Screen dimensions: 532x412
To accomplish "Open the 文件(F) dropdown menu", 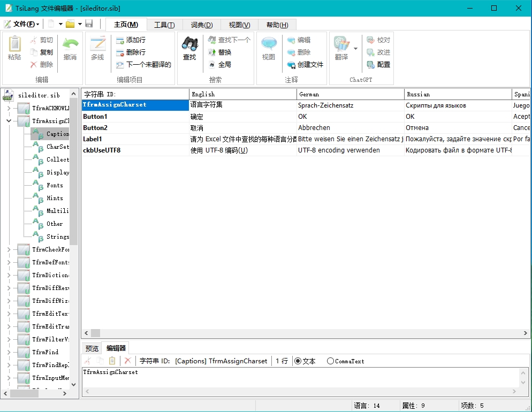I will coord(22,24).
